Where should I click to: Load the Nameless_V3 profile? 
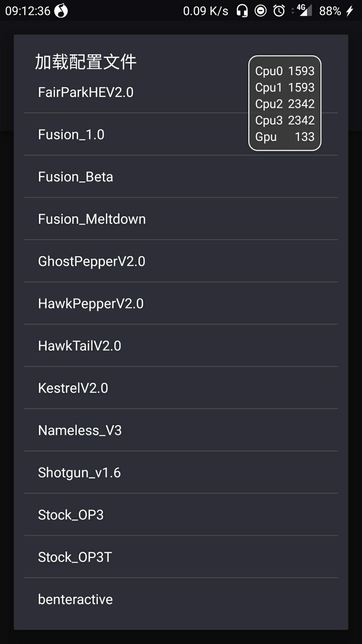(x=181, y=430)
